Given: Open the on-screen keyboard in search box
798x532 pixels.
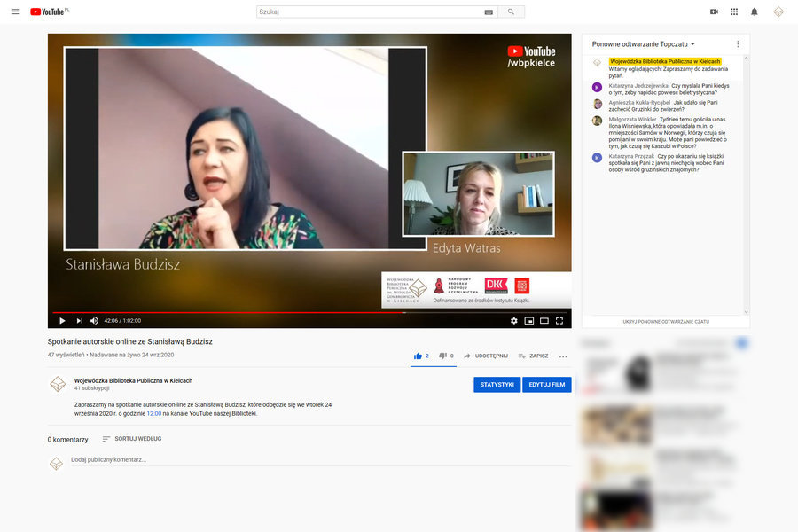Looking at the screenshot, I should point(489,12).
